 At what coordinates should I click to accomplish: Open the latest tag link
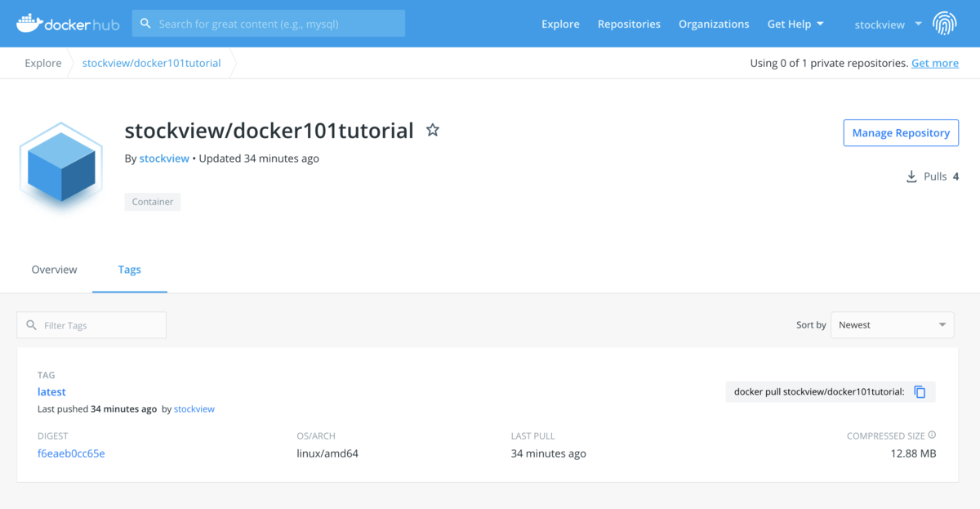51,392
